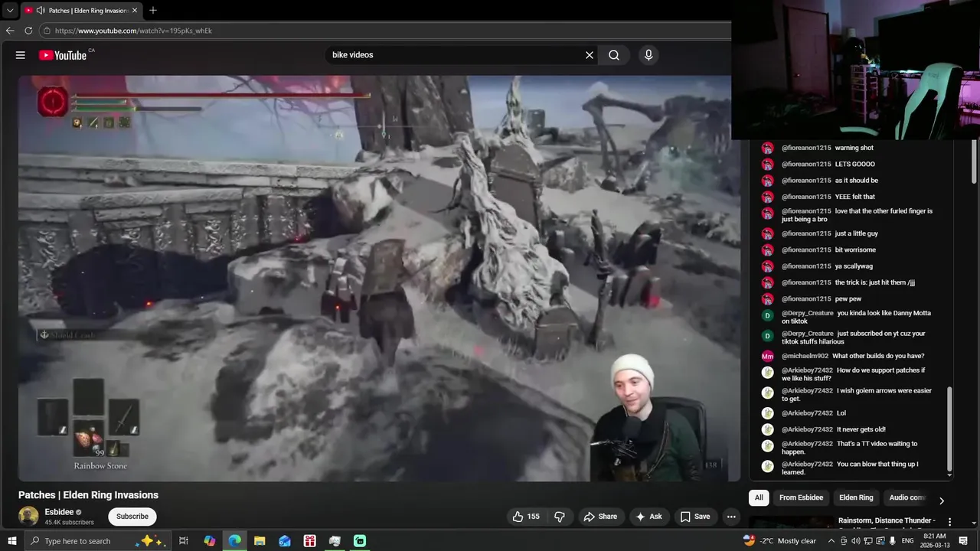Screen dimensions: 980x551
Task: Click page vertical scrollbar
Action: tap(975, 161)
